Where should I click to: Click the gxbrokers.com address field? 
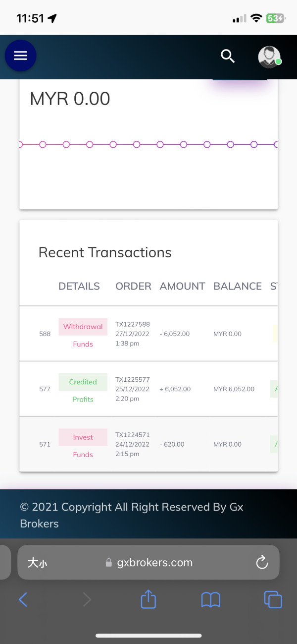pyautogui.click(x=148, y=563)
